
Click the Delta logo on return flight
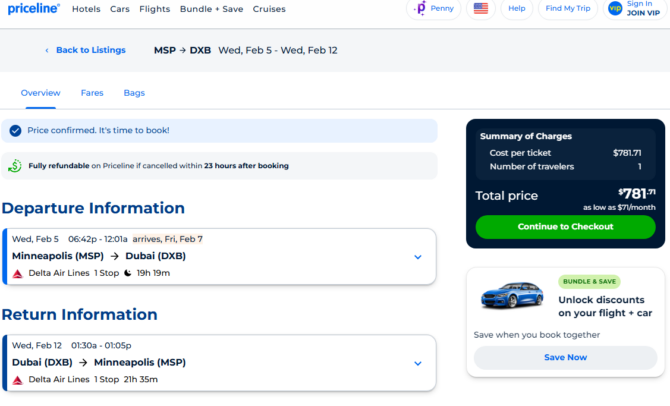(18, 380)
